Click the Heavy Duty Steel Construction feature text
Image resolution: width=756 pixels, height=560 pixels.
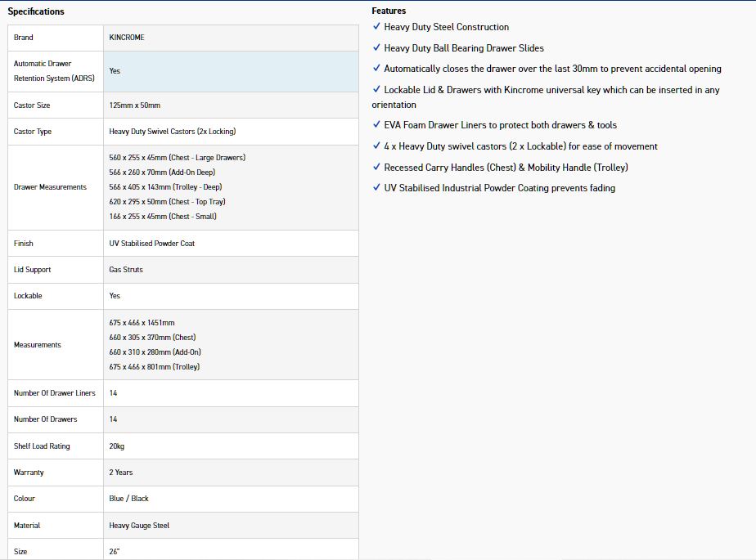tap(447, 27)
